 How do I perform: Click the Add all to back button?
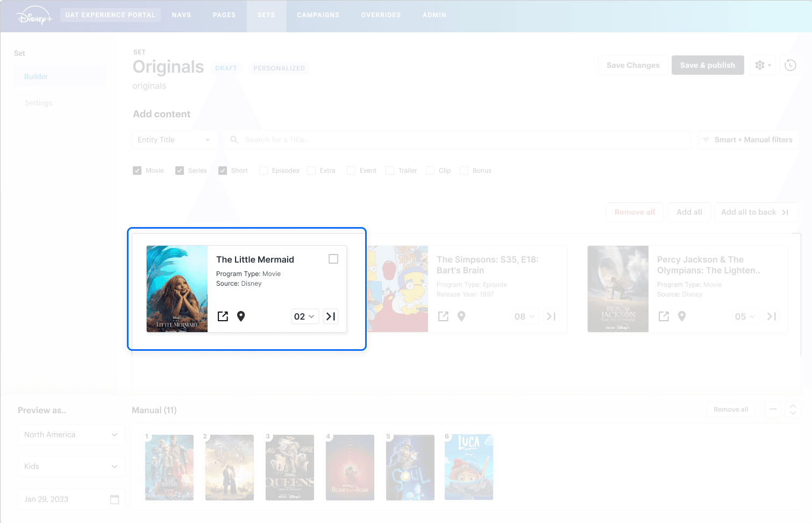pos(755,212)
